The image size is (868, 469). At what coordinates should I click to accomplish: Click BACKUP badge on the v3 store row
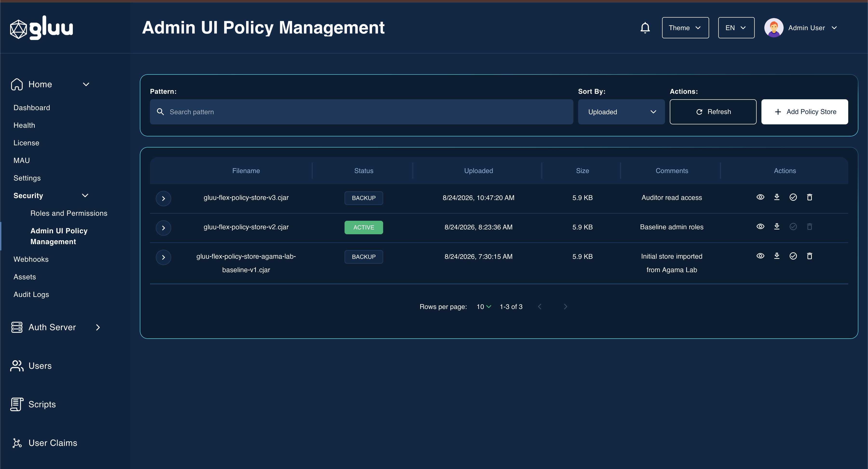tap(364, 198)
